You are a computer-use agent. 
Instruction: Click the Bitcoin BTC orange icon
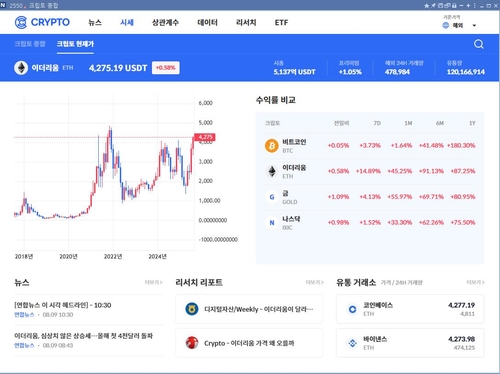[x=272, y=146]
